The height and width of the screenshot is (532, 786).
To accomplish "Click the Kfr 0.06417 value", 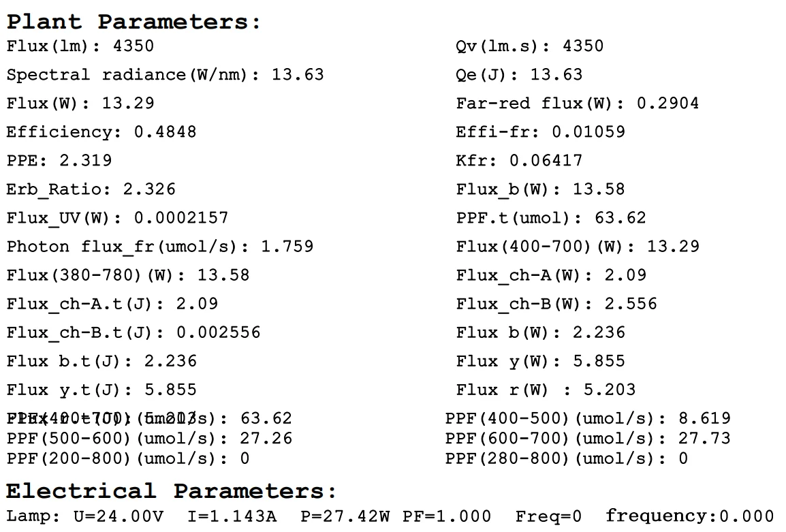I will [519, 161].
